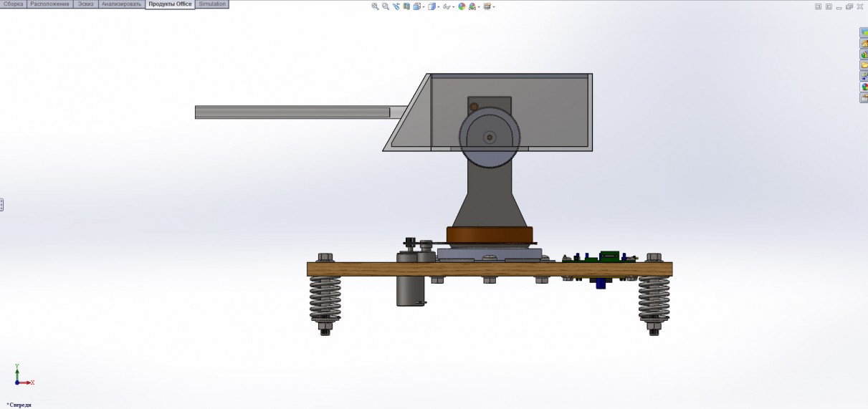
Task: Click the tile-right viewport layout button
Action: point(829,6)
